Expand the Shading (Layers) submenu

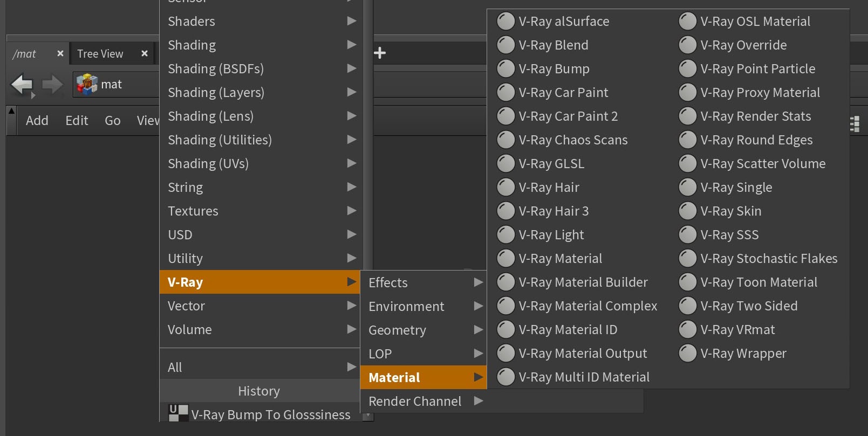[259, 93]
